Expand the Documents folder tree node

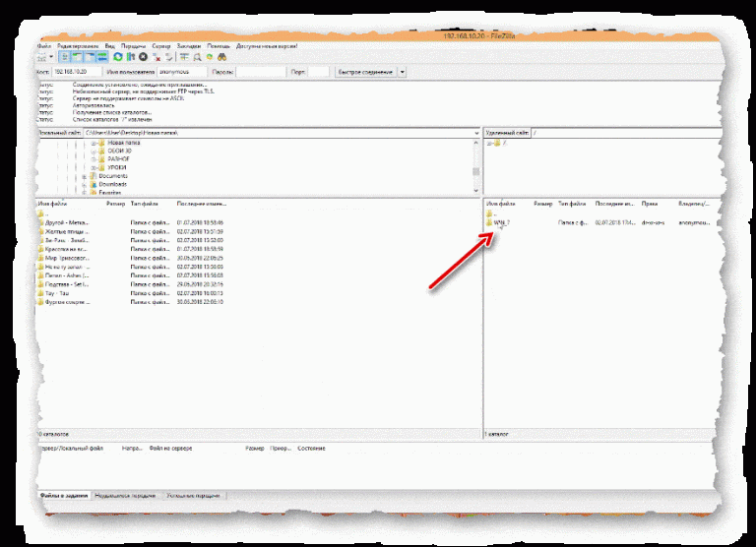85,176
